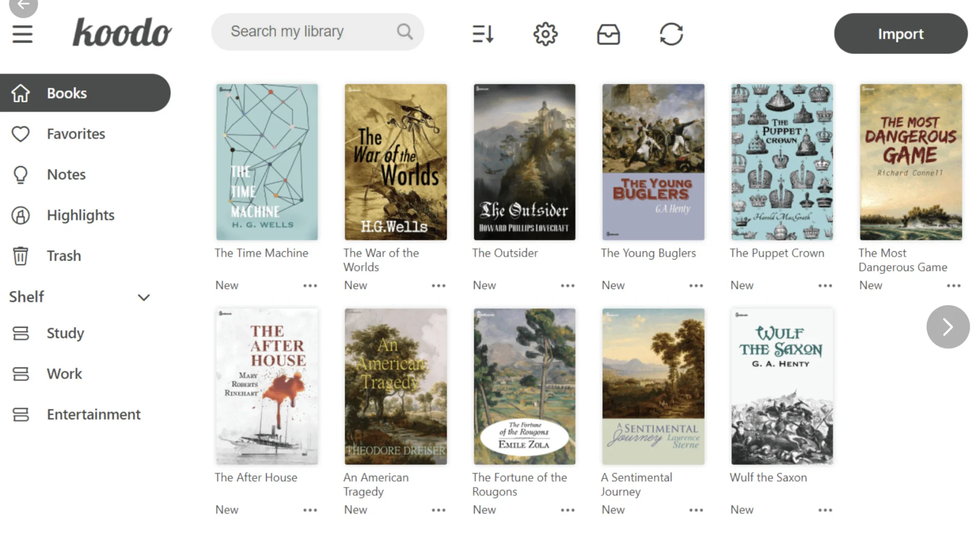Click 'New' status under The Outsider
The image size is (980, 555).
coord(484,286)
